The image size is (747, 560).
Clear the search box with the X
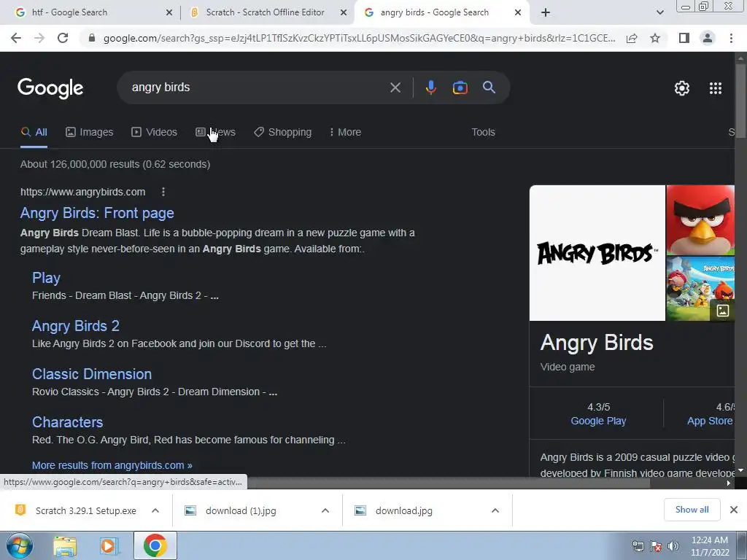coord(395,87)
